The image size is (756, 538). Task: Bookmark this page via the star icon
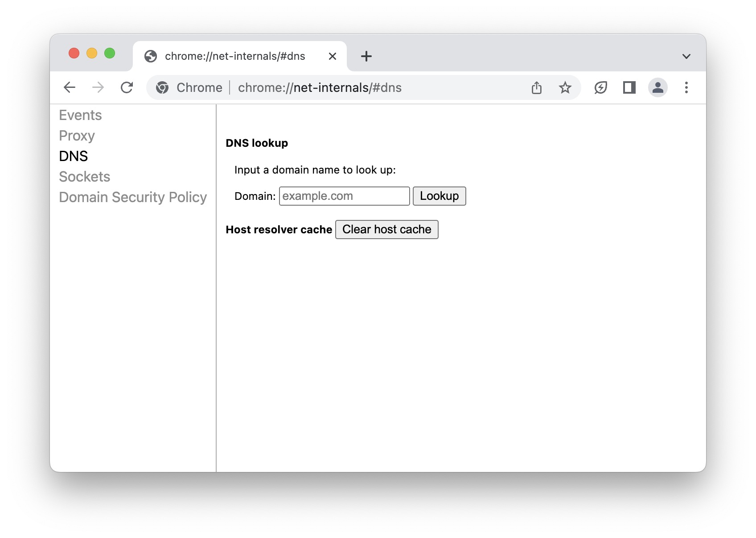click(565, 87)
